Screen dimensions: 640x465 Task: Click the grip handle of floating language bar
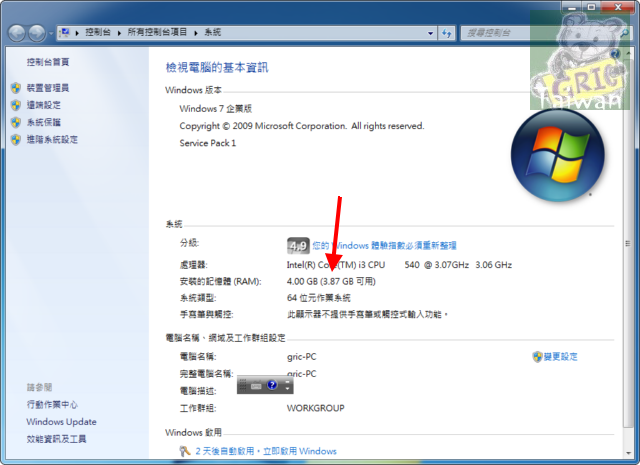pyautogui.click(x=242, y=385)
